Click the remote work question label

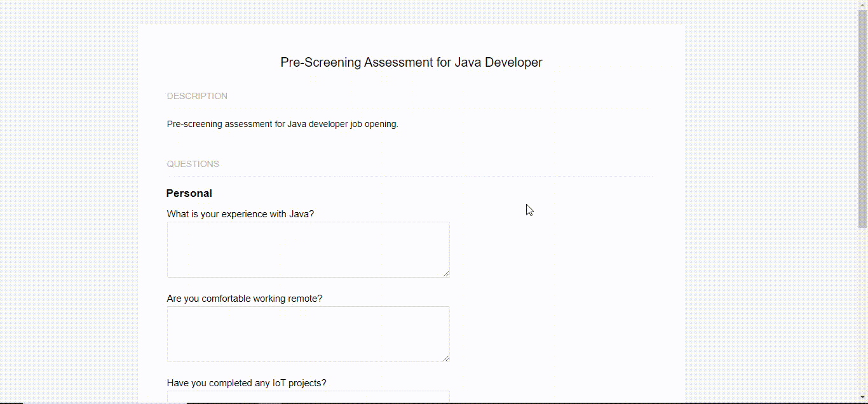244,298
